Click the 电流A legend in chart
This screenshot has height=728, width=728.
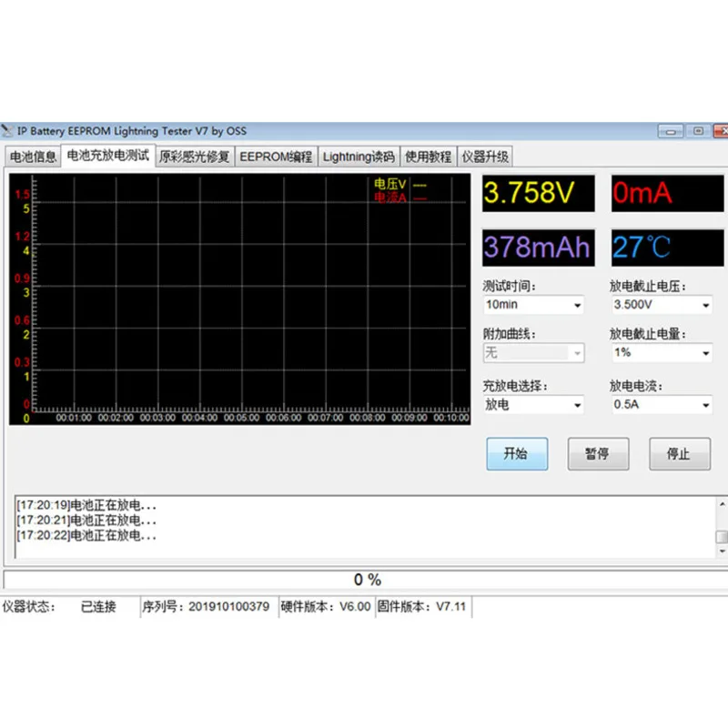[399, 198]
